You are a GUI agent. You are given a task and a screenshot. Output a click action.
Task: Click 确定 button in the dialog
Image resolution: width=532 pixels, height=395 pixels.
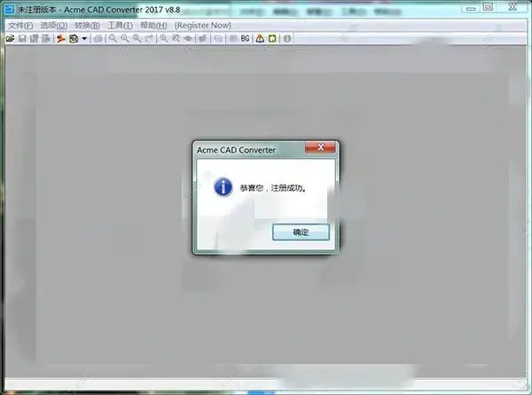coord(301,233)
